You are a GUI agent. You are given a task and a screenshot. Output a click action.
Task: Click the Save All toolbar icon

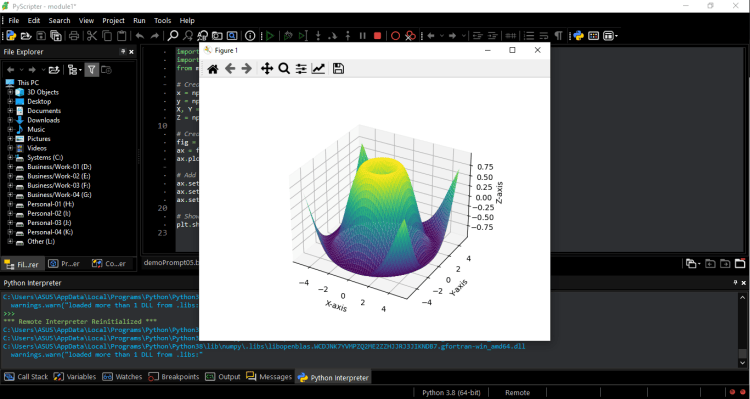(56, 35)
